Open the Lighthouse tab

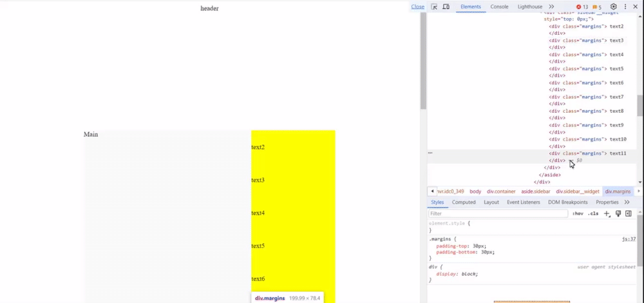tap(530, 6)
